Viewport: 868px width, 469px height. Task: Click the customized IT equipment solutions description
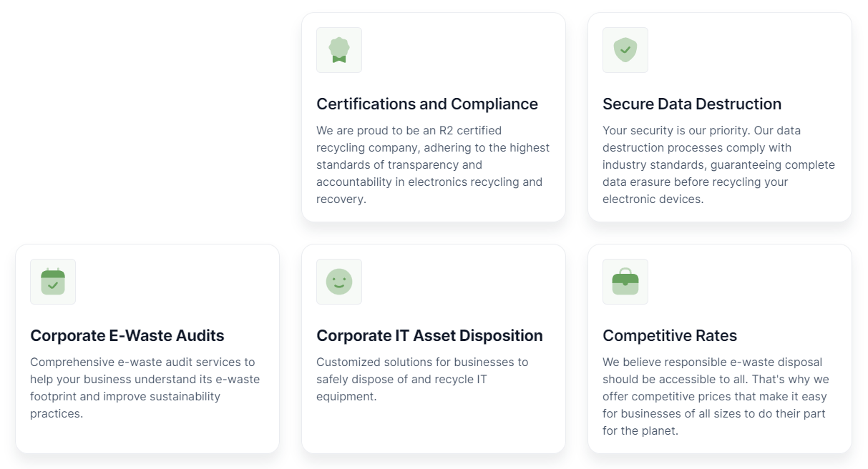point(422,379)
